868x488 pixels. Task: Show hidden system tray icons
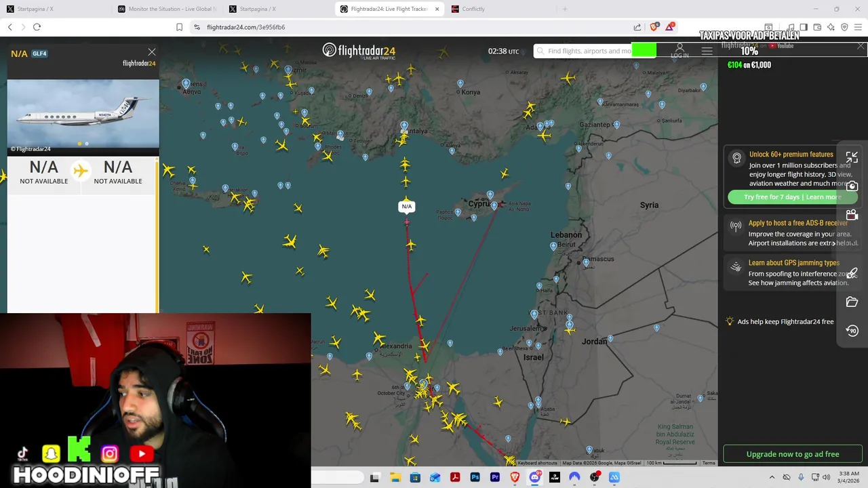point(772,477)
